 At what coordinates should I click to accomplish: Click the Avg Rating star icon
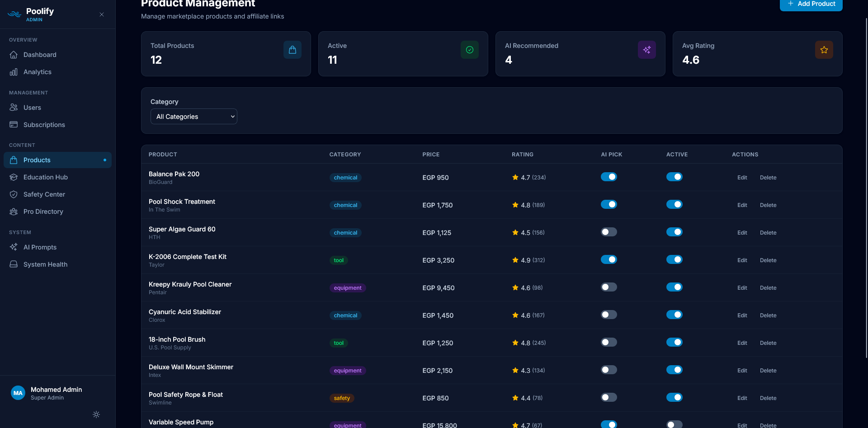click(824, 50)
